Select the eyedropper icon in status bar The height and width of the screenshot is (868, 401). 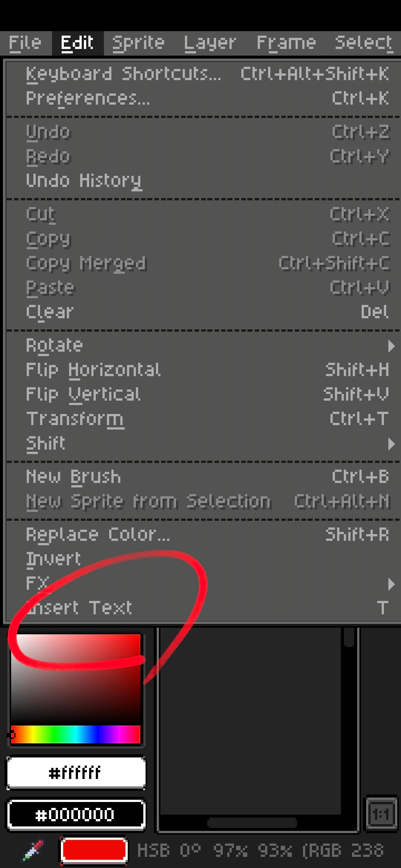(33, 849)
